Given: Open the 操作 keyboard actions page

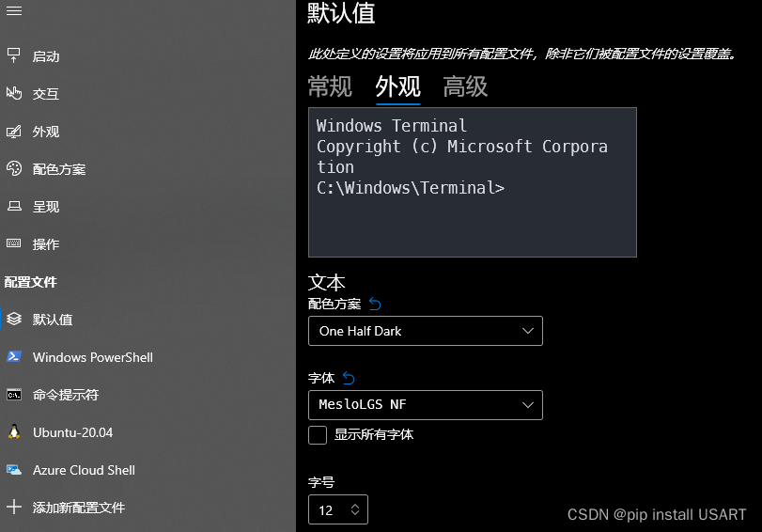Looking at the screenshot, I should [x=46, y=244].
